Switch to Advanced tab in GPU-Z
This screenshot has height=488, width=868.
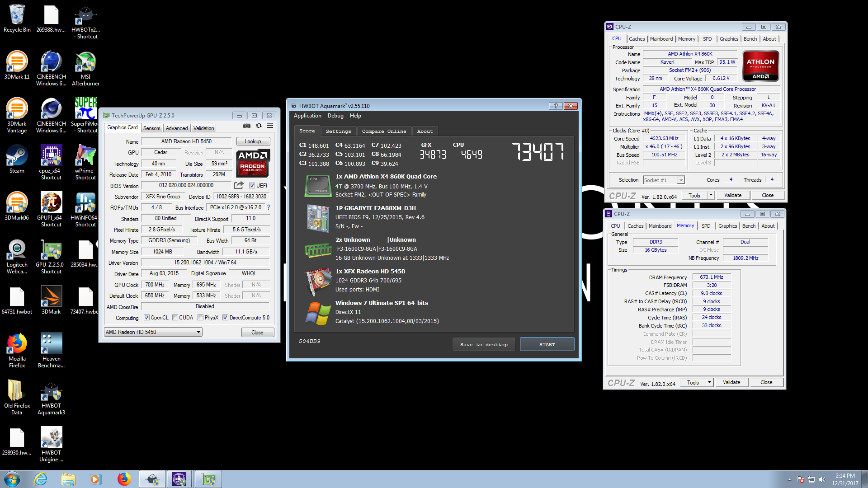(x=177, y=128)
